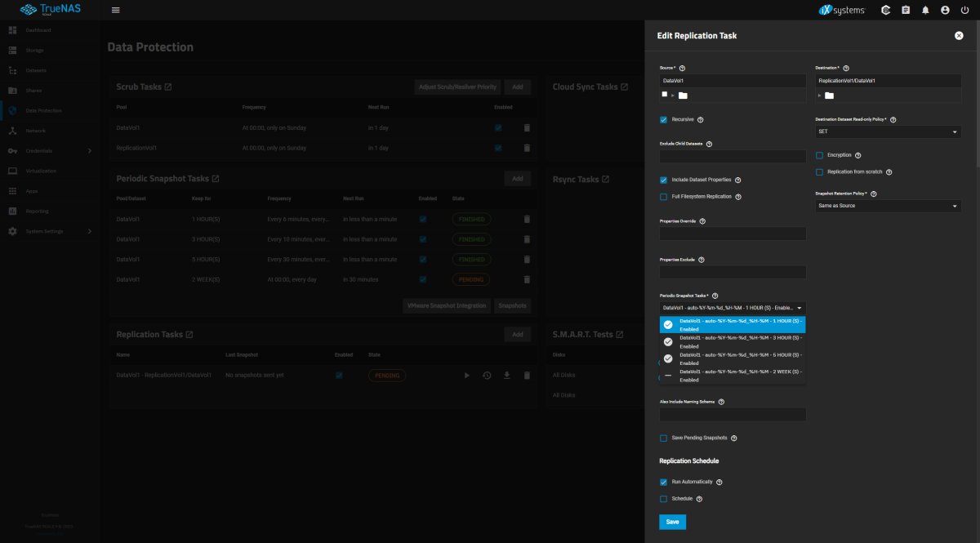Screen dimensions: 980x543
Task: Open Destination Dataset Read-only Policy dropdown
Action: [x=888, y=131]
